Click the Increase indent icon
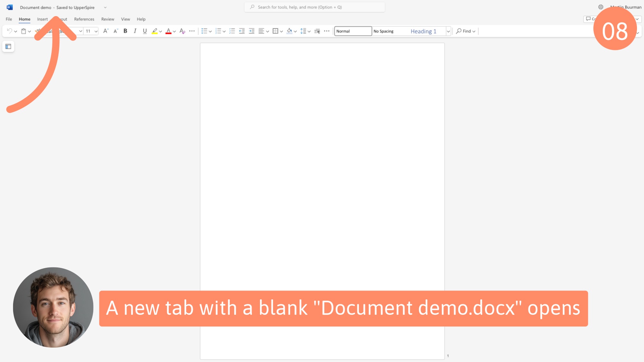644x362 pixels. [x=252, y=31]
